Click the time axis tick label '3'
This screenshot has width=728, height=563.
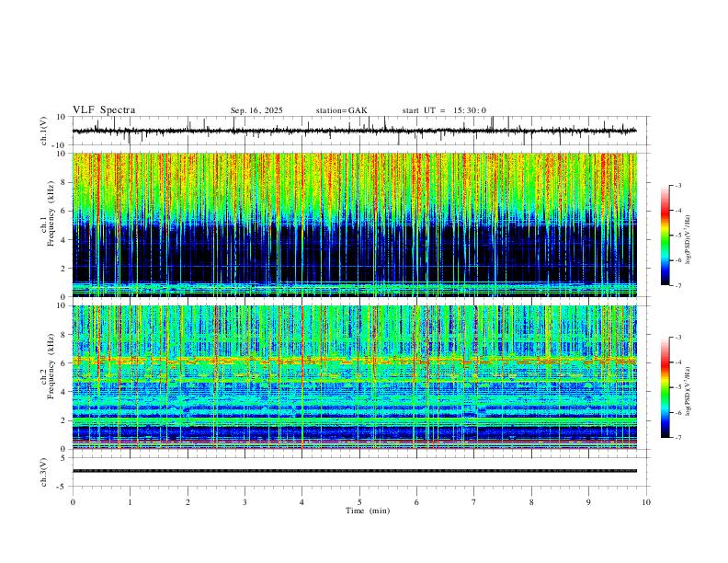[x=245, y=502]
